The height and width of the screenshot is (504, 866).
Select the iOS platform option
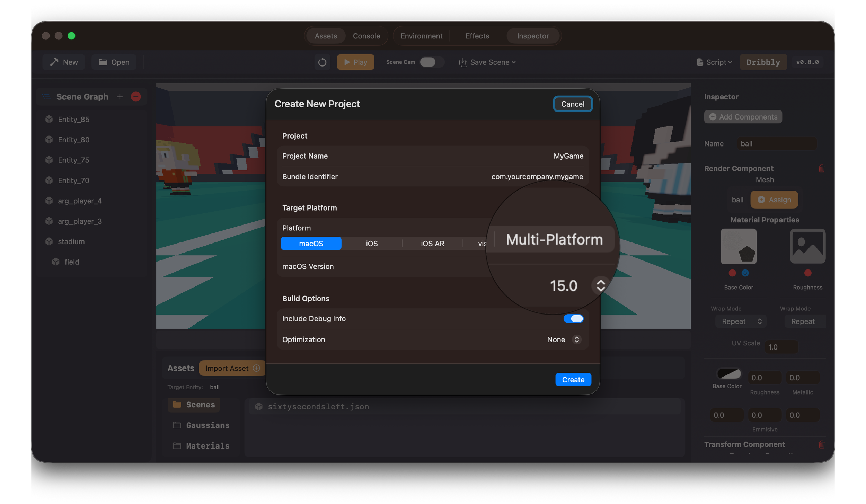(x=371, y=243)
